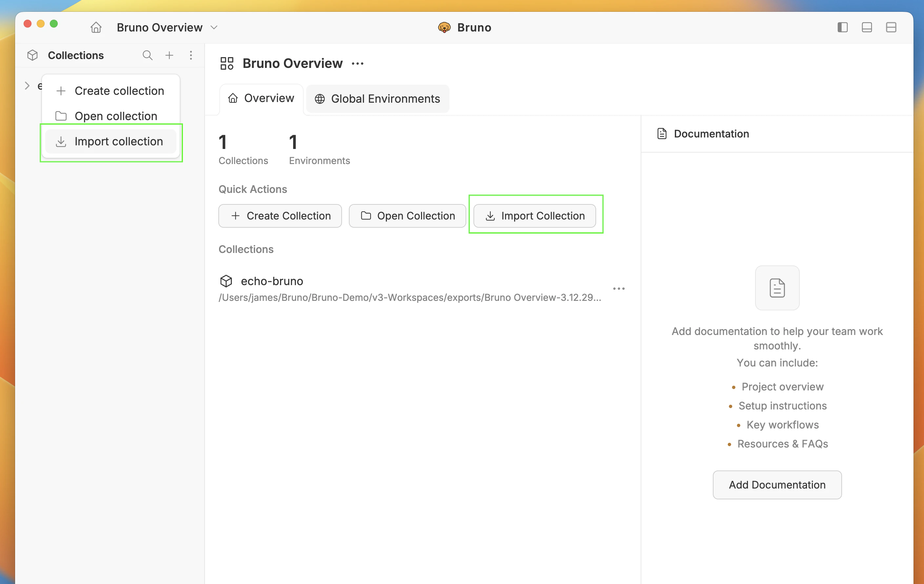
Task: Click the Create Collection quick action
Action: click(280, 216)
